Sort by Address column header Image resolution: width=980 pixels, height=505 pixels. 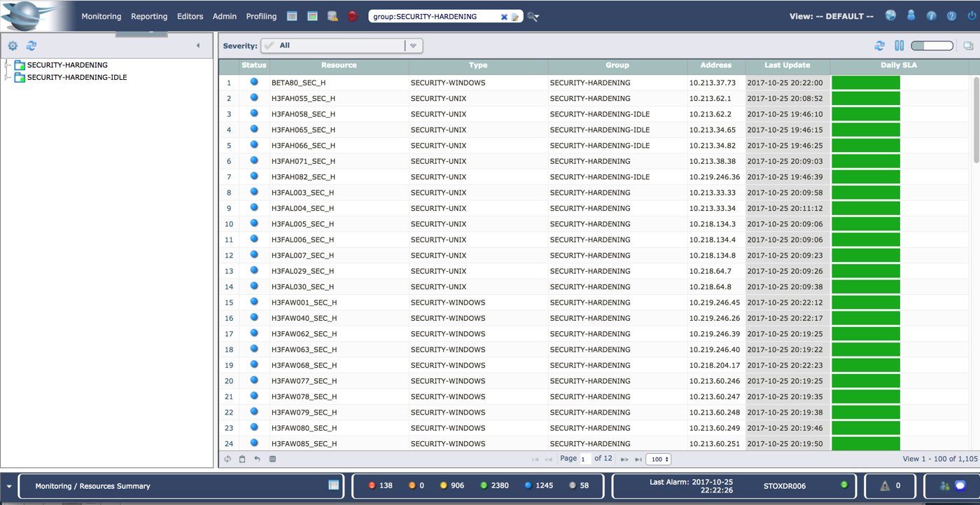pos(715,65)
